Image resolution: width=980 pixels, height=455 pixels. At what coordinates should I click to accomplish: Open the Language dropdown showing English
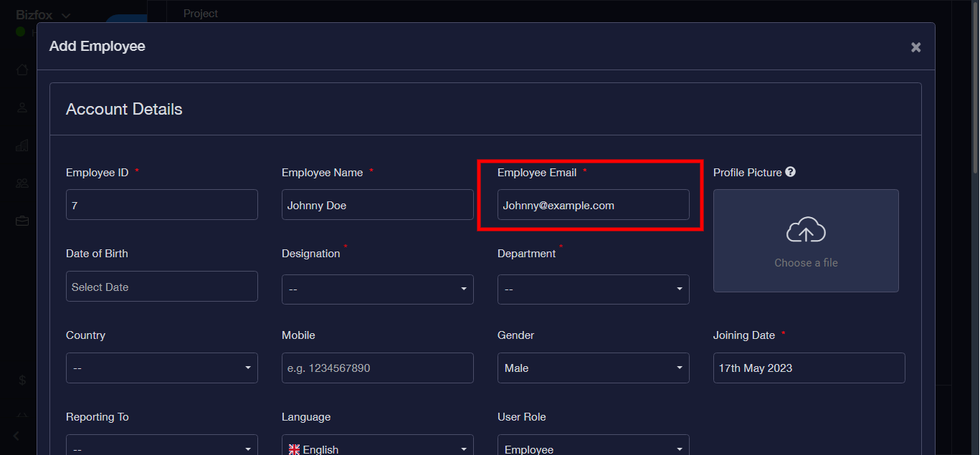click(x=377, y=449)
